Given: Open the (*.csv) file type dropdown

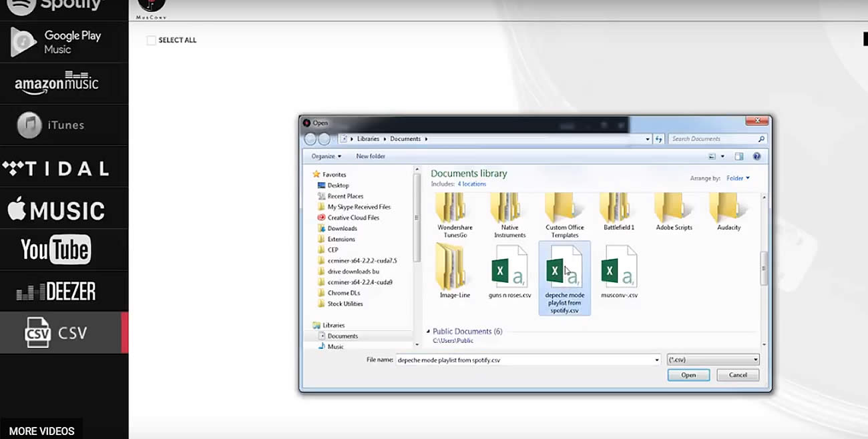Looking at the screenshot, I should click(x=713, y=360).
